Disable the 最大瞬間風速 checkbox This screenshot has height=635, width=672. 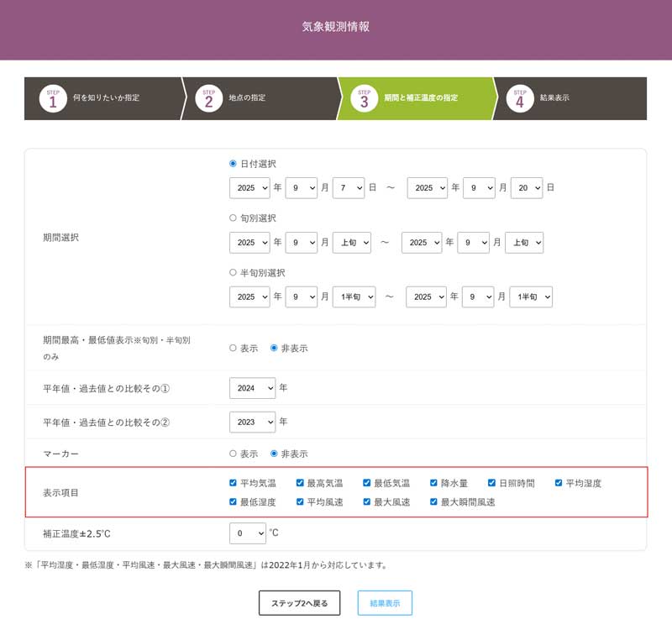pyautogui.click(x=434, y=502)
